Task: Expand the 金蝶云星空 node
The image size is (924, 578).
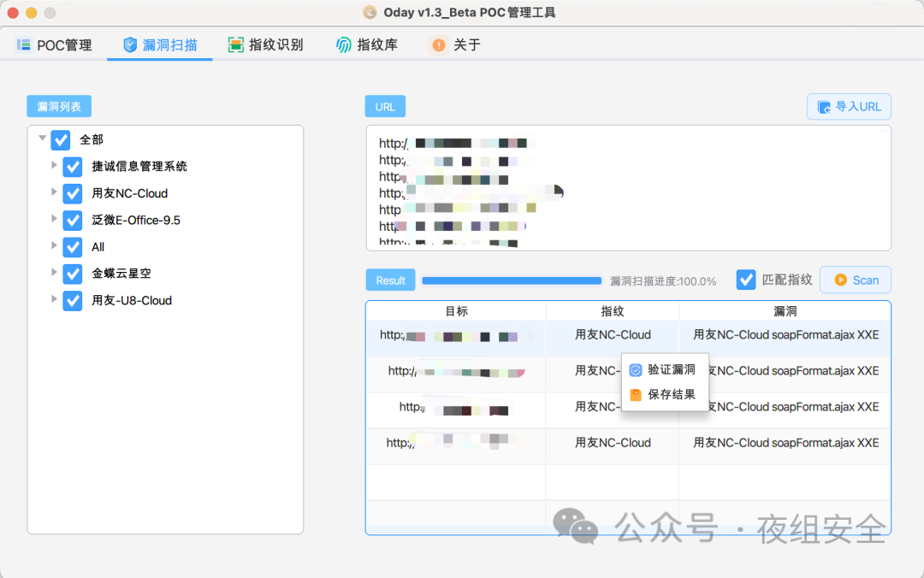Action: (54, 272)
